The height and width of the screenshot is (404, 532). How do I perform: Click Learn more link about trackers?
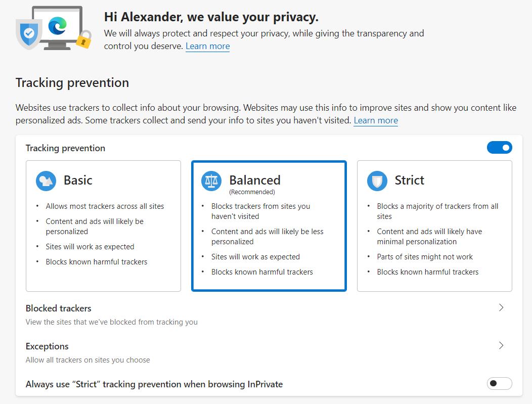pos(376,120)
